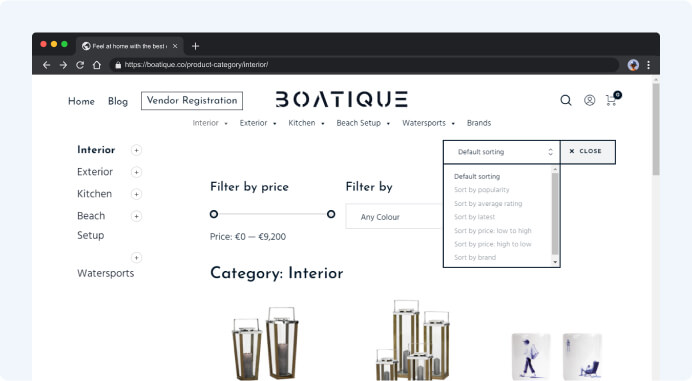The height and width of the screenshot is (381, 692).
Task: Select Interior in the sidebar
Action: point(96,150)
